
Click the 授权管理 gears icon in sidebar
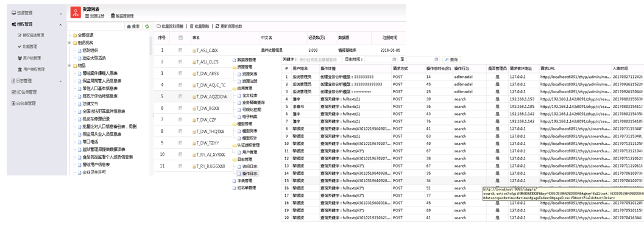[x=14, y=24]
